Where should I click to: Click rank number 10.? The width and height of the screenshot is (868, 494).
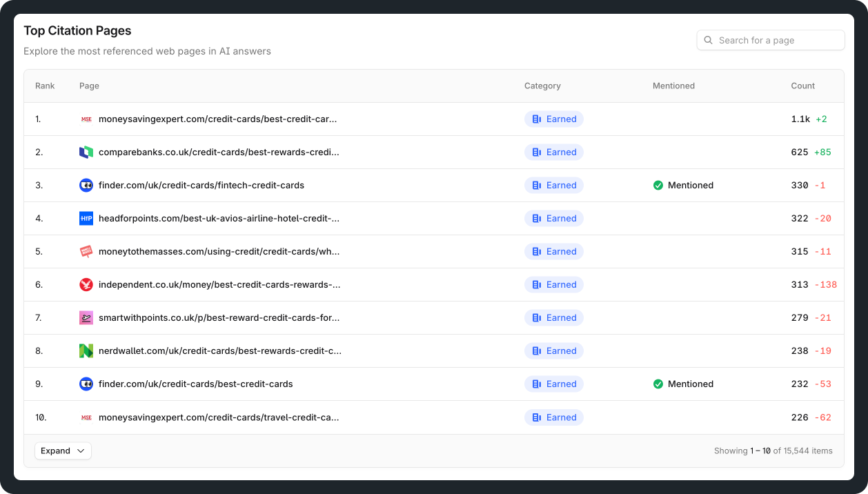(41, 417)
